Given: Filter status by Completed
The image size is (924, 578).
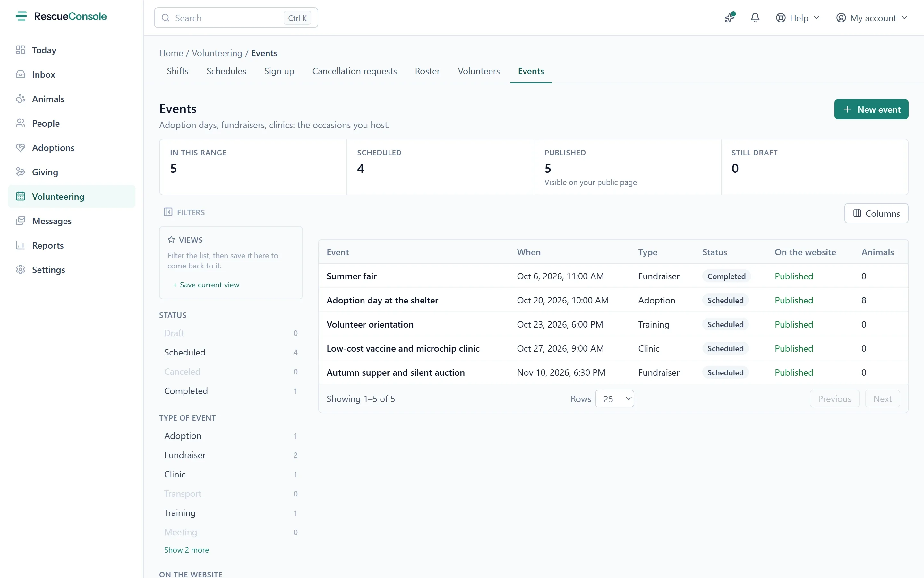Looking at the screenshot, I should 231,391.
